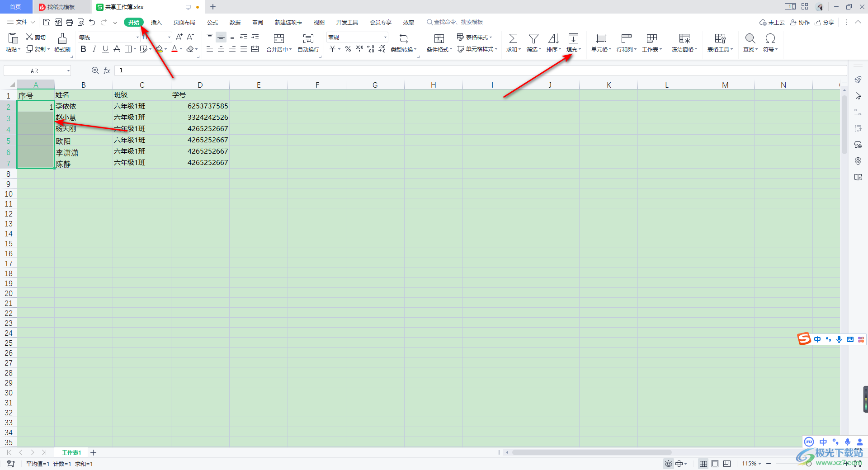Click Paste (粘贴) button
The height and width of the screenshot is (470, 868).
13,43
